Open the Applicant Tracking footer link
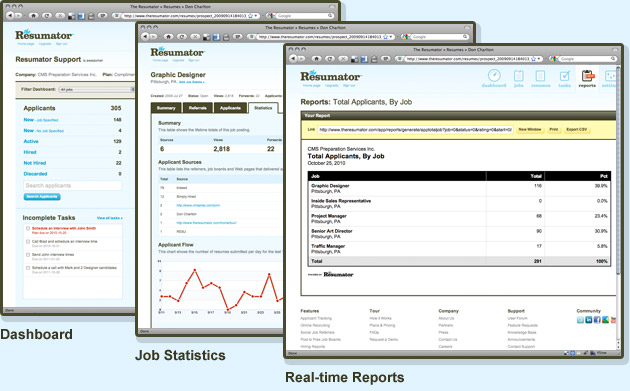Viewport: 630px width, 391px height. click(x=316, y=318)
